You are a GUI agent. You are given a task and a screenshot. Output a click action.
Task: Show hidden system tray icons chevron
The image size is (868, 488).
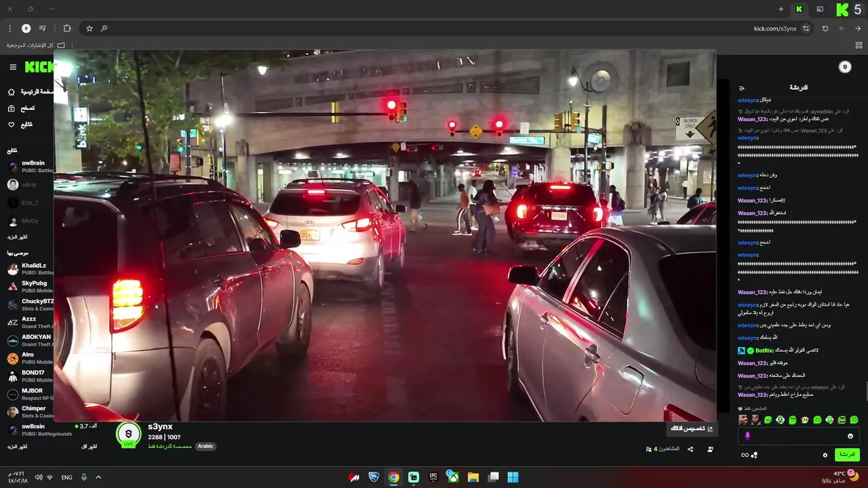pyautogui.click(x=98, y=477)
